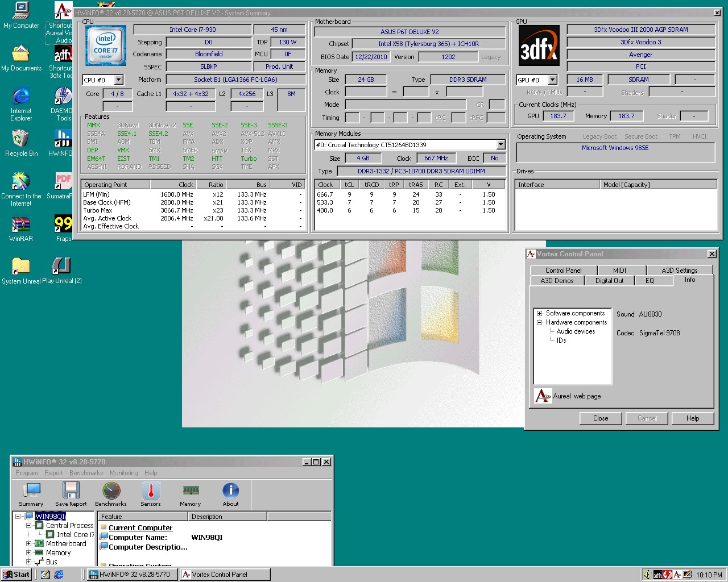The height and width of the screenshot is (582, 728).
Task: Collapse the Central Processor tree node
Action: (28, 526)
